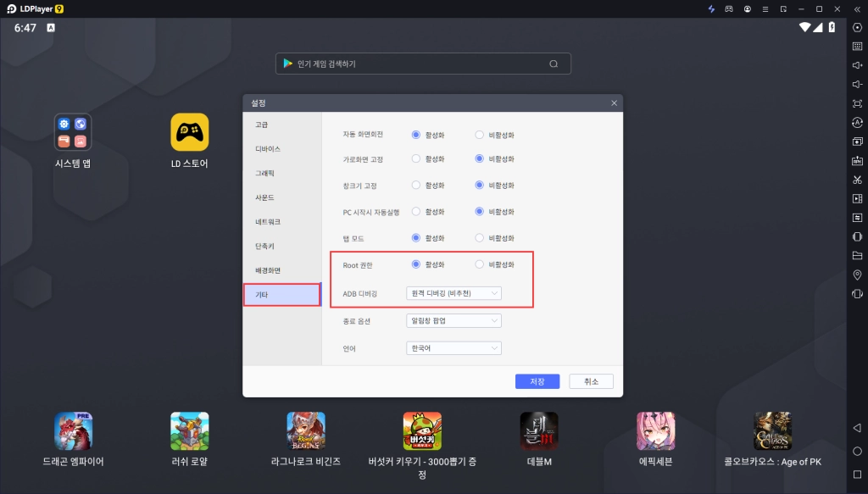Screen dimensions: 868x494
Task: Click the gamepad icon in title bar
Action: (x=729, y=8)
